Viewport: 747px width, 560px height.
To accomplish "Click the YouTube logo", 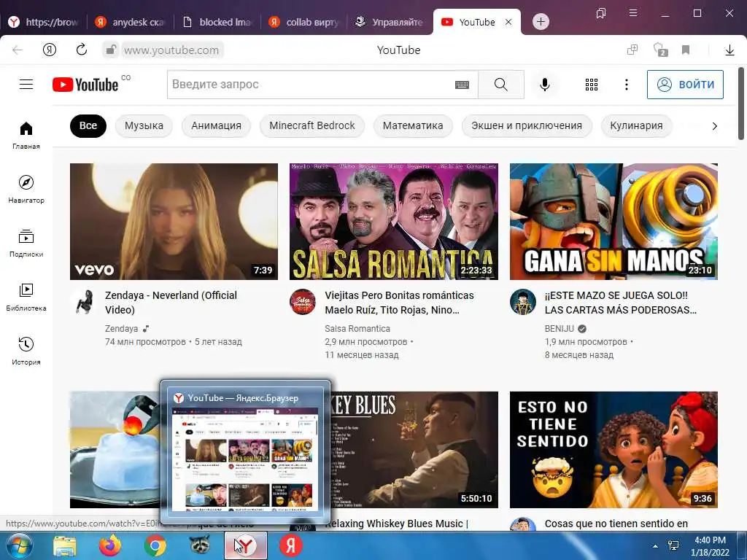I will (x=85, y=85).
